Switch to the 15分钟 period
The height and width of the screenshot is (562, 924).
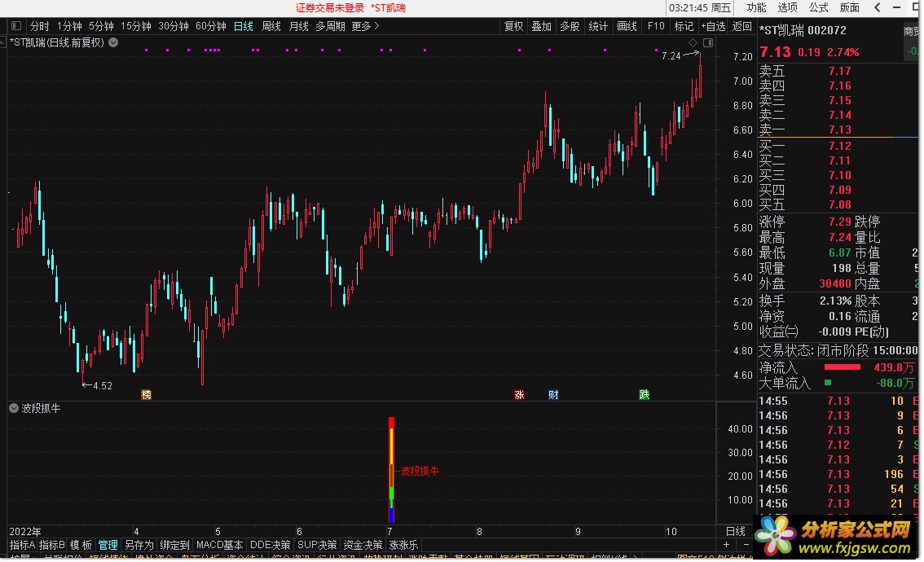[136, 26]
